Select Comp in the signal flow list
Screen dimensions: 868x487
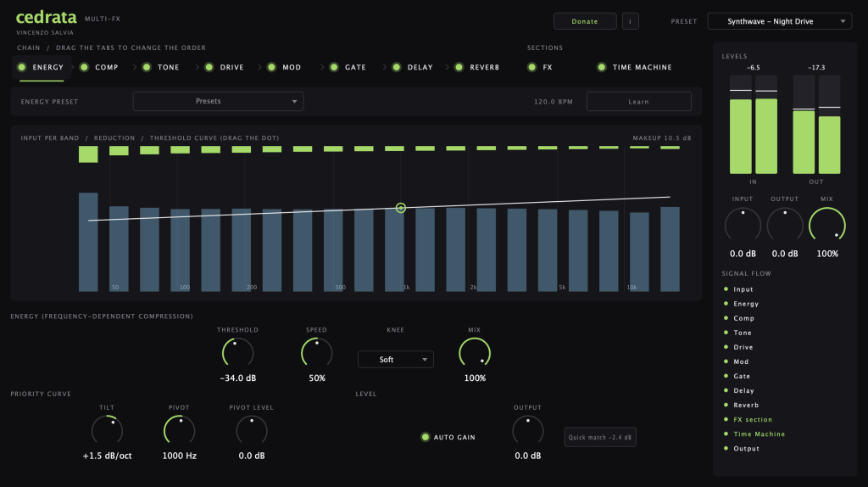coord(743,318)
